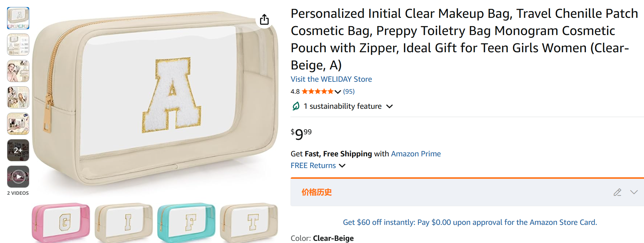
Task: Click the share icon on product image
Action: pyautogui.click(x=264, y=20)
